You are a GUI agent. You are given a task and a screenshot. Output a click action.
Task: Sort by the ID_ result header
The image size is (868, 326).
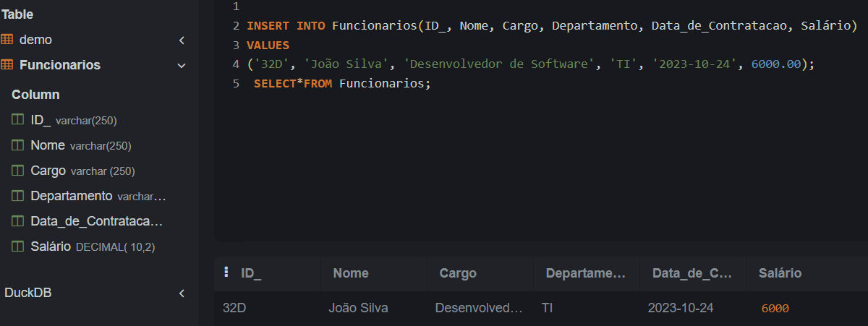tap(251, 273)
